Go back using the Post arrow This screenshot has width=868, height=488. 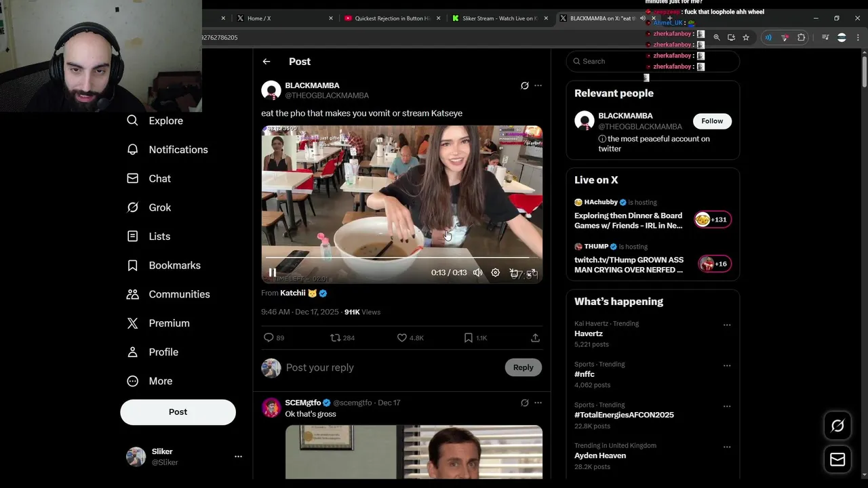point(267,62)
